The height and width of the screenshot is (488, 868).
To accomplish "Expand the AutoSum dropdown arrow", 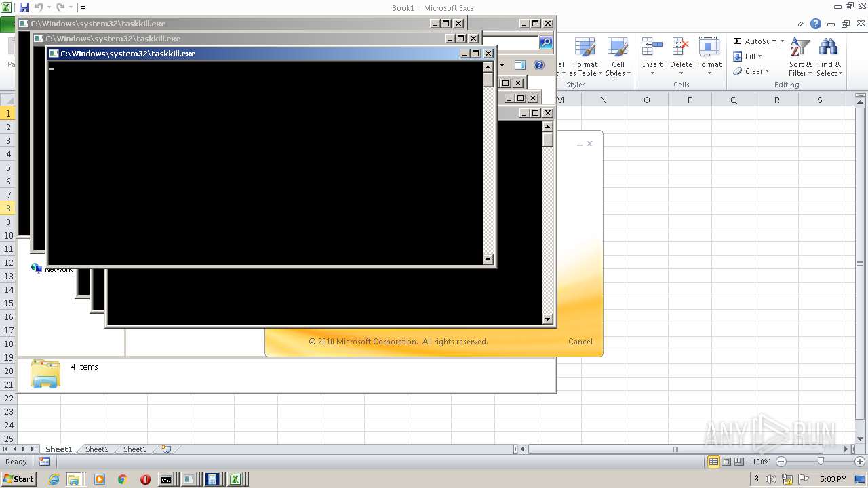I will (x=782, y=41).
